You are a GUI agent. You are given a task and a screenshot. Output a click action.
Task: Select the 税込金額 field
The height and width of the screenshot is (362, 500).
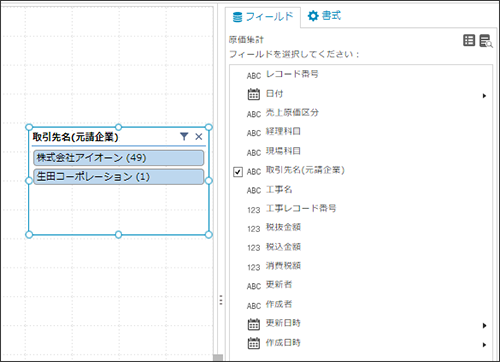tap(283, 247)
